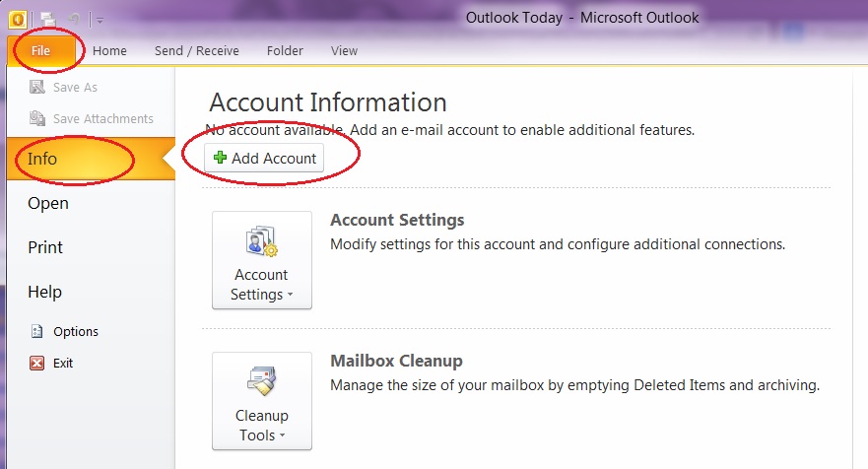Click the 'Outlook Today - Microsoft Outlook' window title
This screenshot has height=469, width=868.
582,18
